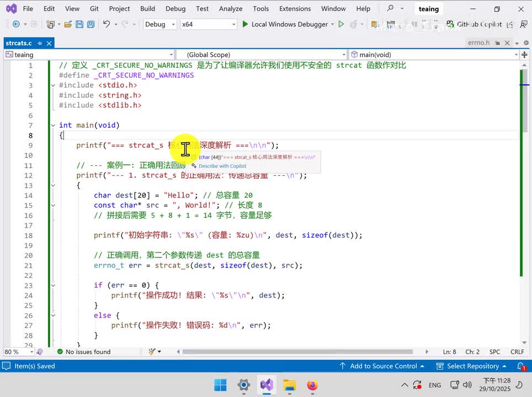Image resolution: width=532 pixels, height=397 pixels.
Task: Collapse the if block at line 23
Action: (x=53, y=285)
